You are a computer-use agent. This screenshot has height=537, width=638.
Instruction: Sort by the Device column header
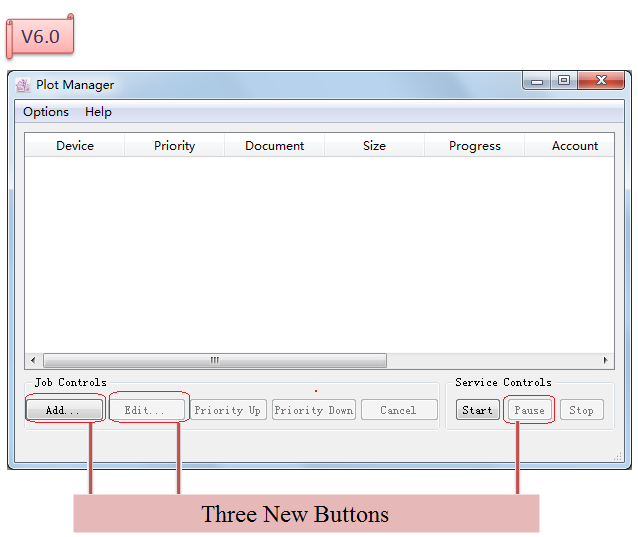75,146
